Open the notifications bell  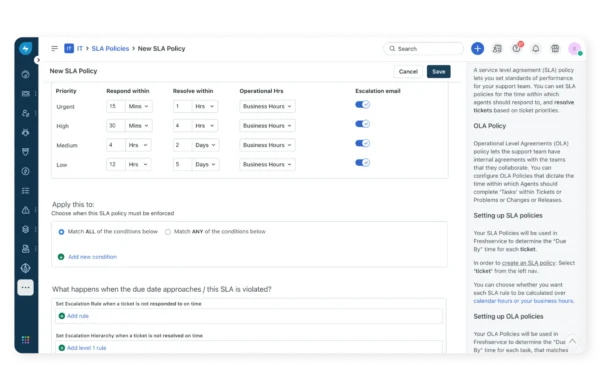point(536,49)
